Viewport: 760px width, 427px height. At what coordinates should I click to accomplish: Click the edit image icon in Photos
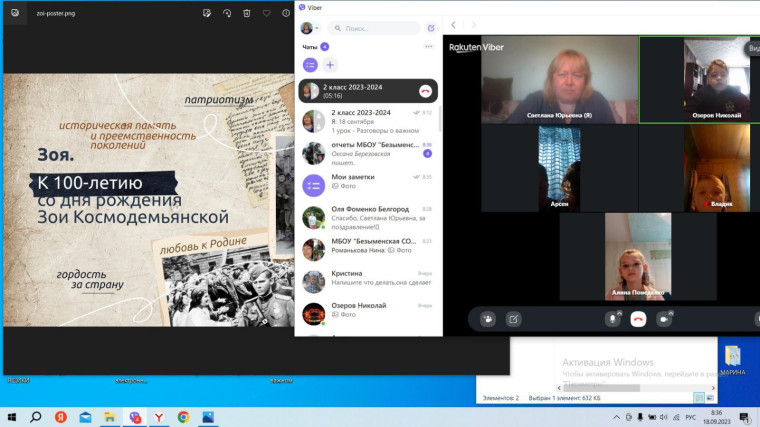click(x=207, y=14)
